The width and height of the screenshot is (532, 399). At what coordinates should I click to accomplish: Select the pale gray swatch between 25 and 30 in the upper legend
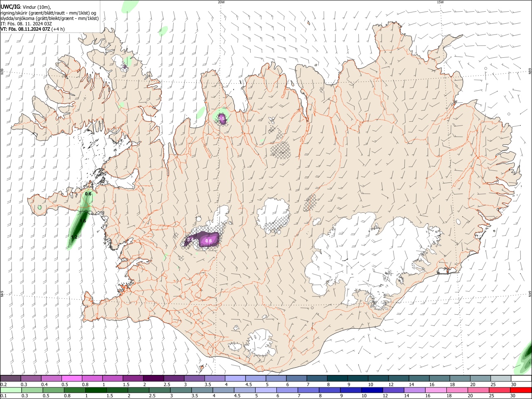(500, 379)
